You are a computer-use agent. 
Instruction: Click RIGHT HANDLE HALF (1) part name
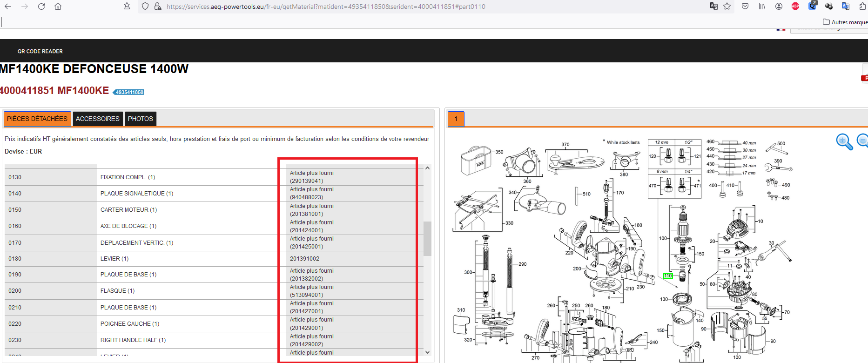(x=133, y=340)
